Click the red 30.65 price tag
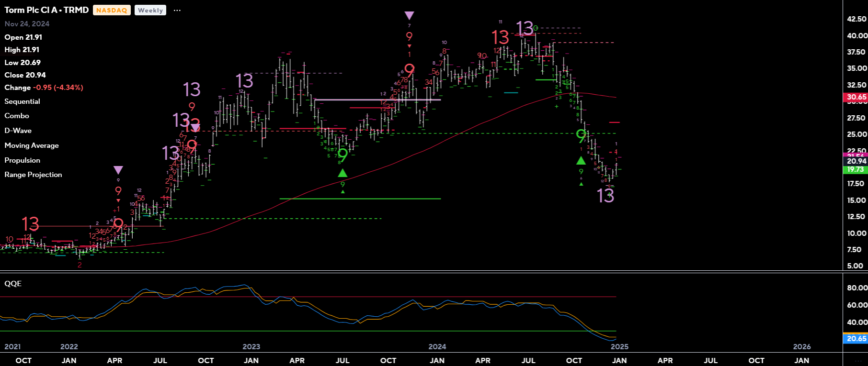The image size is (868, 366). (856, 97)
